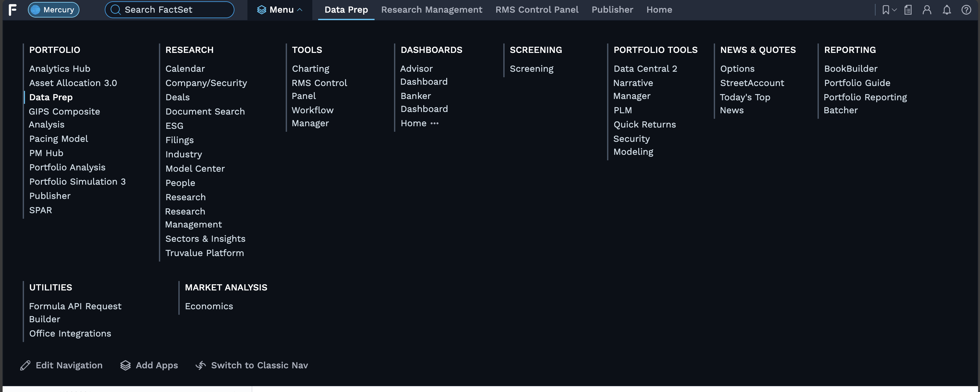The width and height of the screenshot is (980, 392).
Task: Focus the Search FactSet field
Action: click(x=170, y=9)
